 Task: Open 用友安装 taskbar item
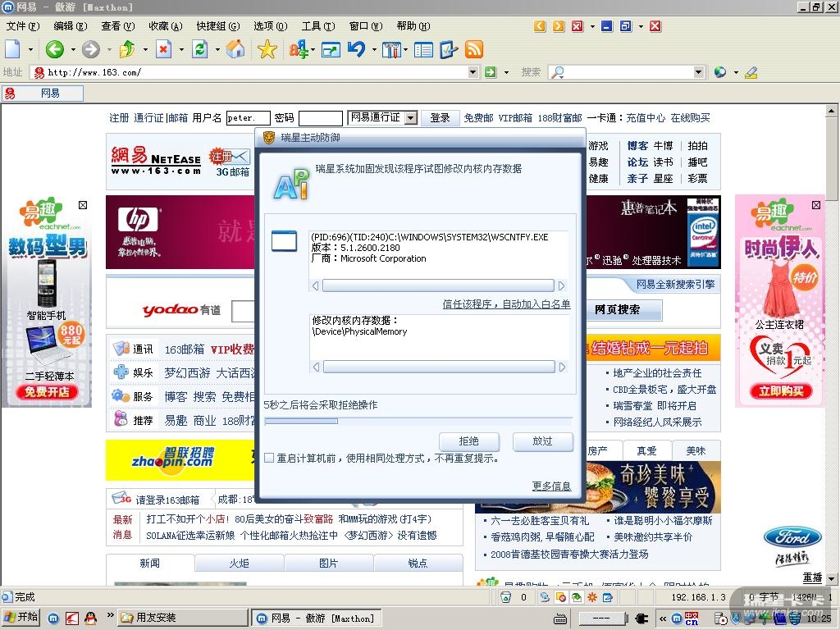(182, 618)
